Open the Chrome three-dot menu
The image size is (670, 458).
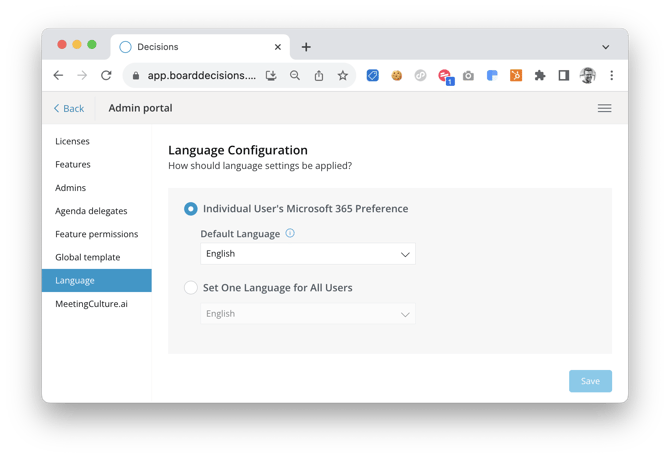611,75
